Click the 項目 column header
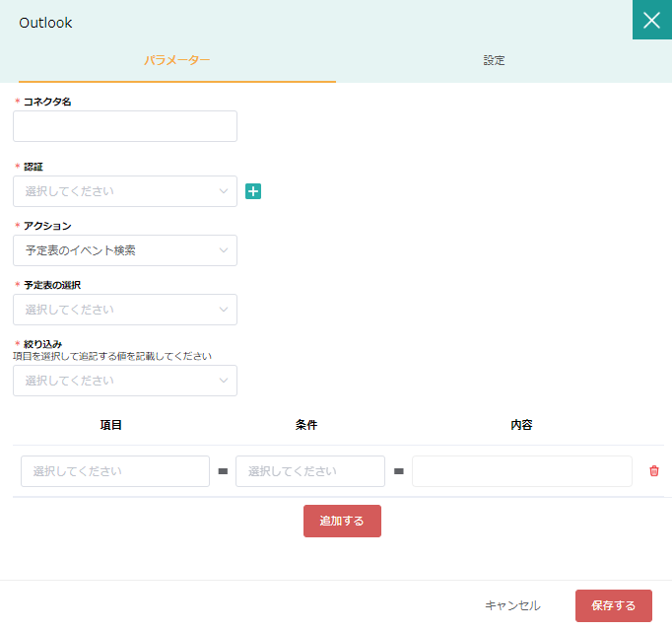This screenshot has width=672, height=631. click(x=111, y=425)
